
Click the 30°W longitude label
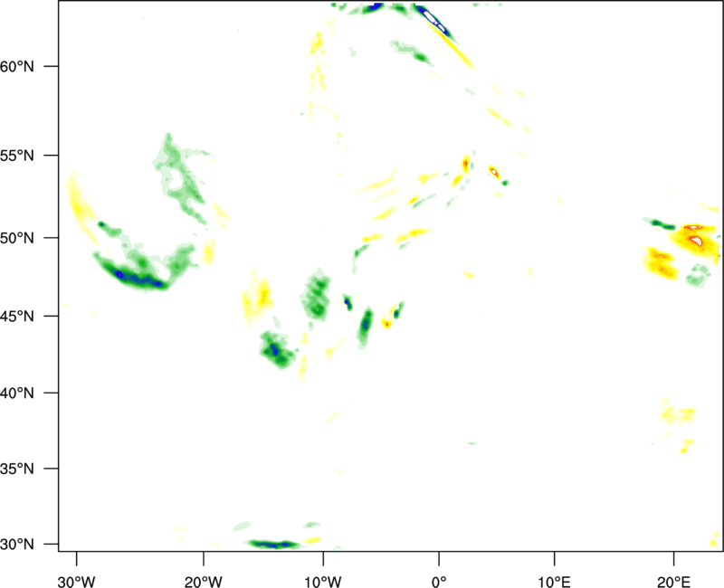(76, 582)
